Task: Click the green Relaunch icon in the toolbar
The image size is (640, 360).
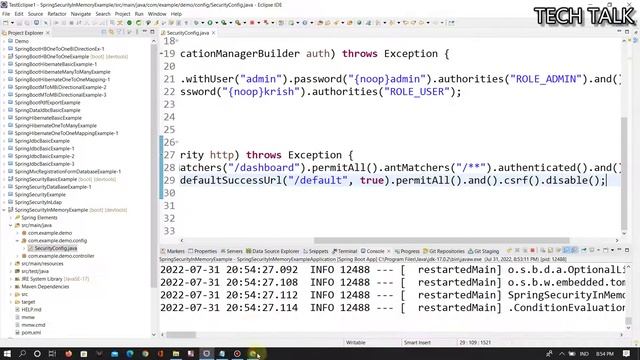Action: click(138, 23)
